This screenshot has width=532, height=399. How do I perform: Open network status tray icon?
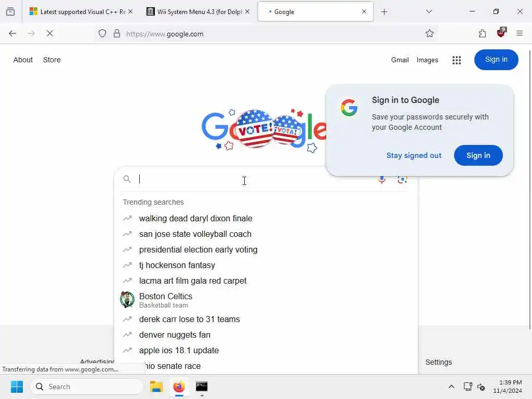click(468, 387)
